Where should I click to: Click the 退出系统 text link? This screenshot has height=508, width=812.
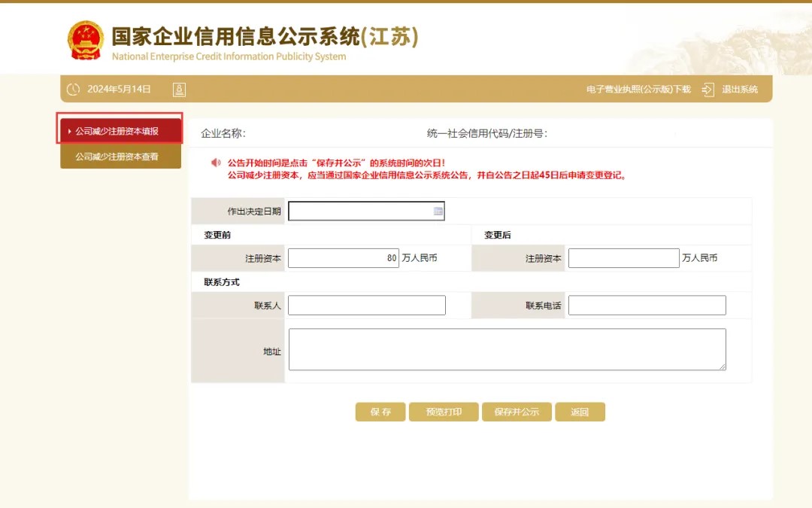click(x=740, y=90)
